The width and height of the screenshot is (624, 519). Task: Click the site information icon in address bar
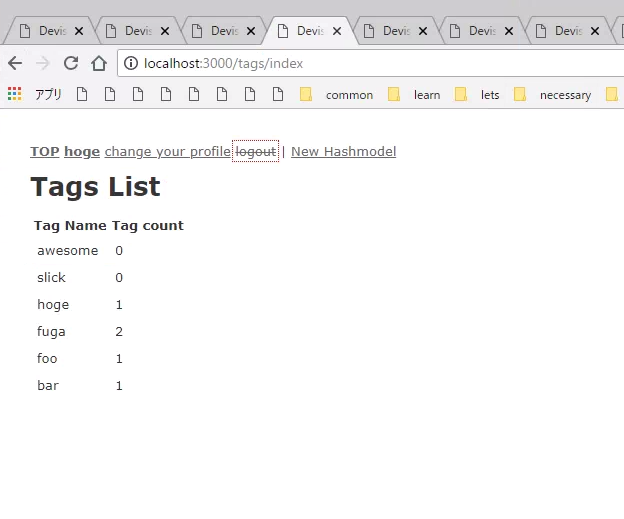(x=131, y=64)
